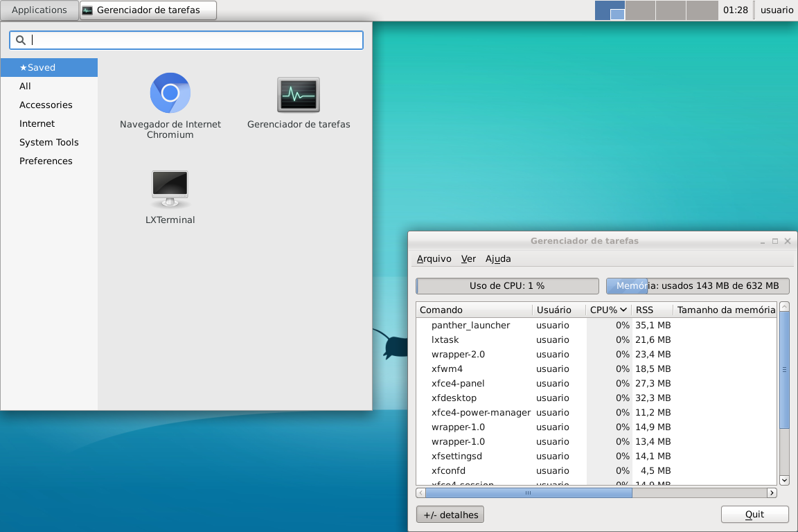Click the search magnifier icon

pos(20,40)
